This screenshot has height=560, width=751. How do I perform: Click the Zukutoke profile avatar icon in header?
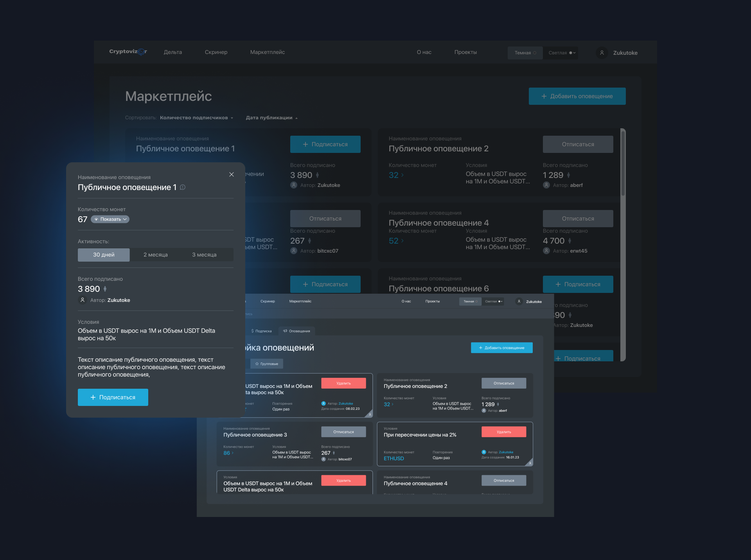coord(602,53)
